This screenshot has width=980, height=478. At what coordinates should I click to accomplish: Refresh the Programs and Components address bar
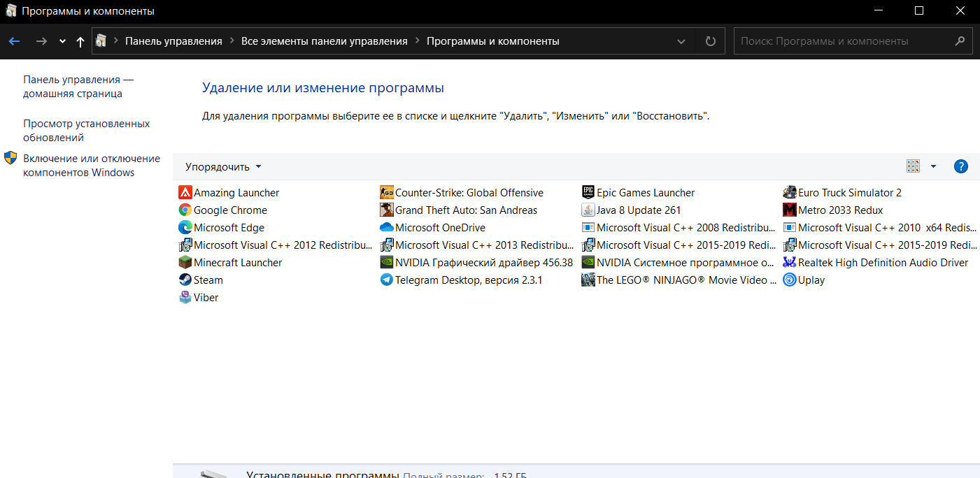(711, 41)
